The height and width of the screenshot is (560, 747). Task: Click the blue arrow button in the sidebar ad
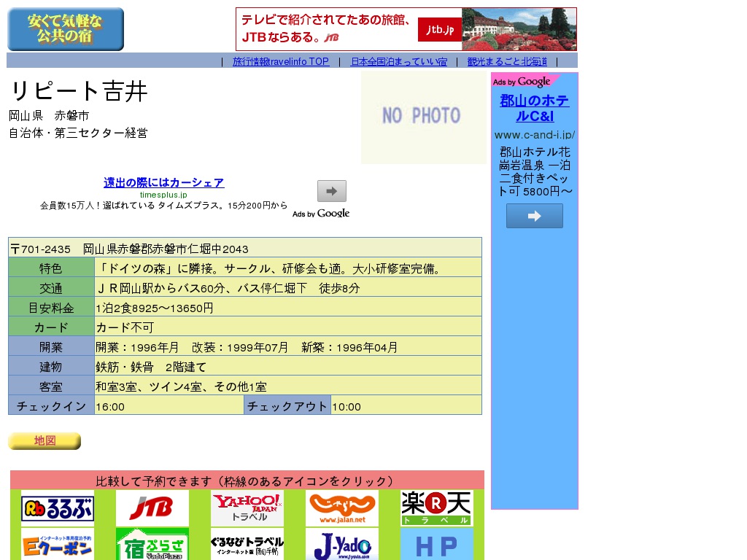(535, 216)
